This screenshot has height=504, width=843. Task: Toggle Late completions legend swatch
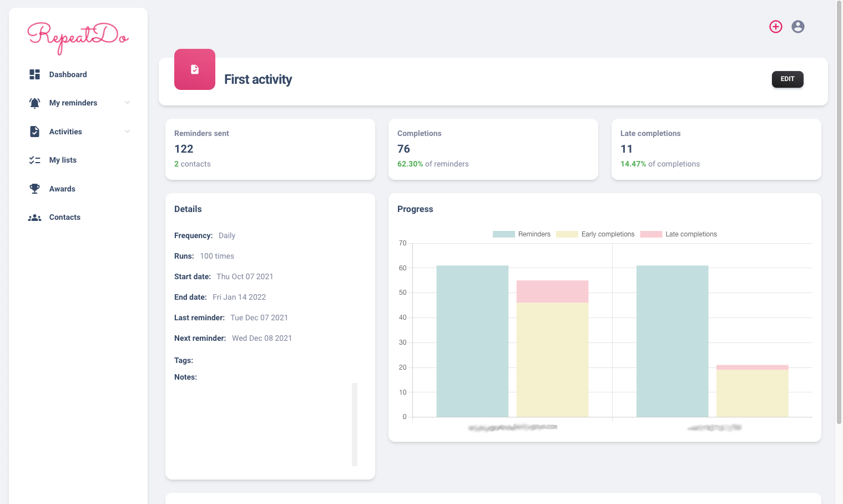[x=651, y=234]
